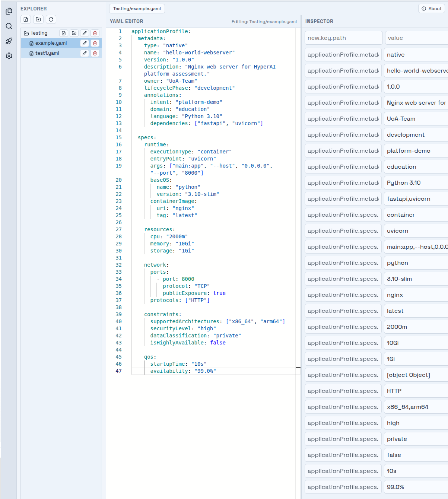
Task: Click line number 15 in editor gutter
Action: (x=118, y=138)
